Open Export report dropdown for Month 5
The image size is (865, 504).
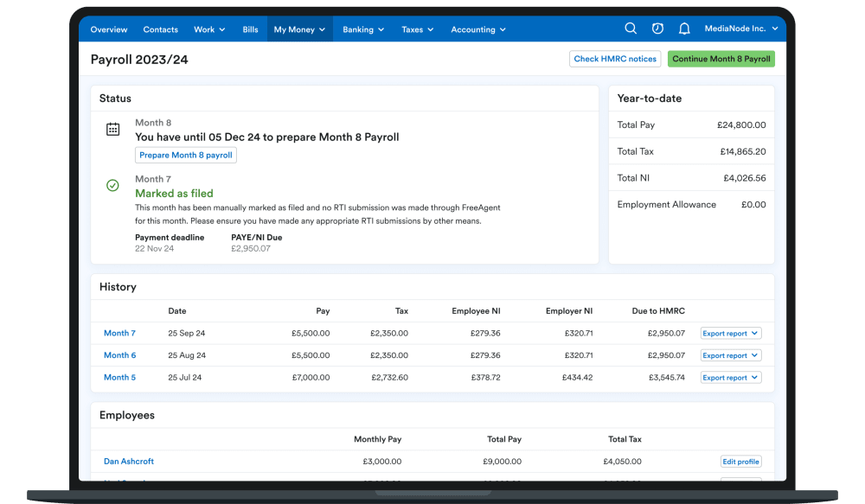pyautogui.click(x=730, y=378)
